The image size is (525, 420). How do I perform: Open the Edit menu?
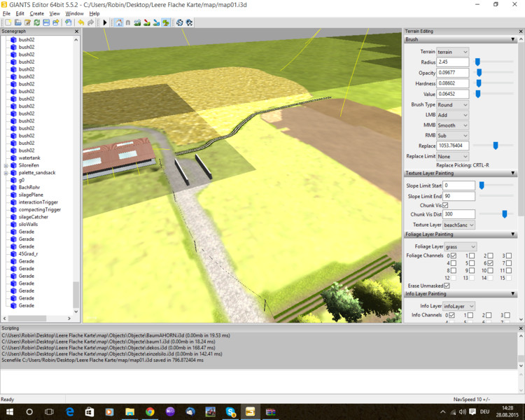[20, 13]
